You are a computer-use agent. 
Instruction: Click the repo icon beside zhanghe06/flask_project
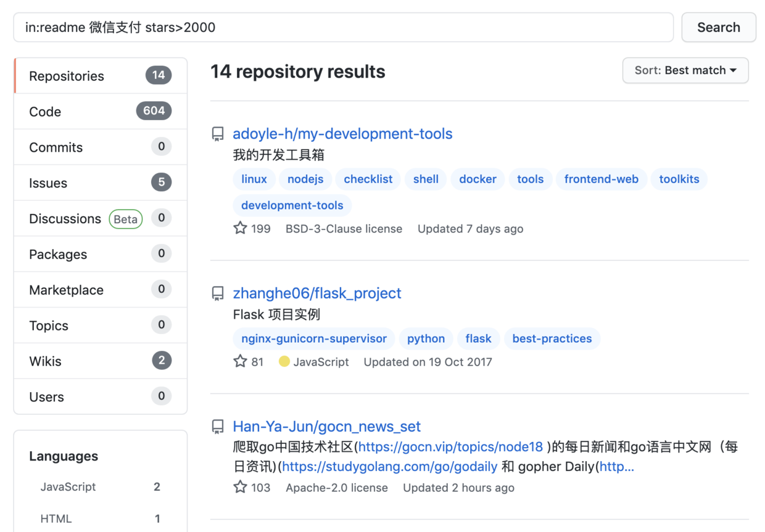[x=218, y=294]
